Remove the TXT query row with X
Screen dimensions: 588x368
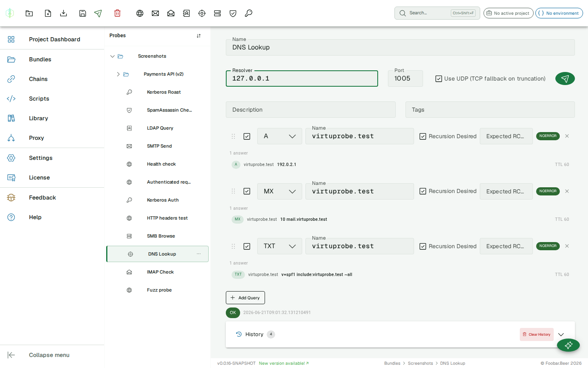[x=567, y=246]
